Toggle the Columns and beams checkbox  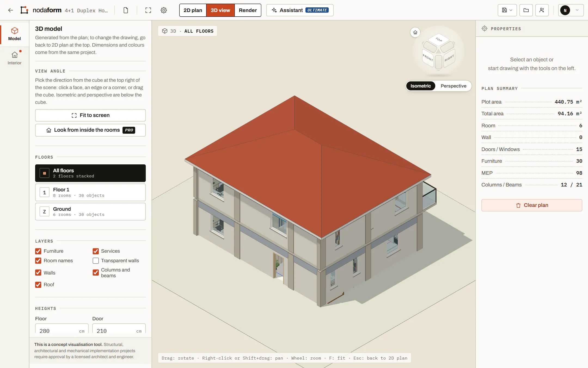tap(96, 273)
